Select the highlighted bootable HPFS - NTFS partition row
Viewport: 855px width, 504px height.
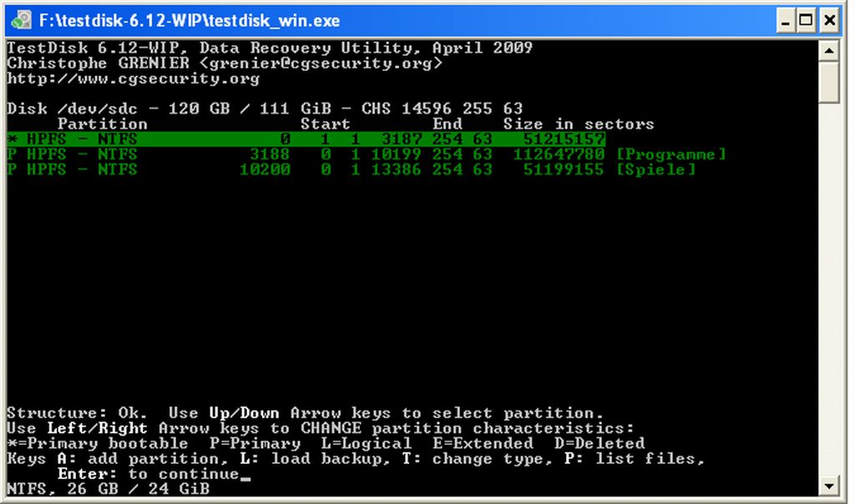(306, 139)
